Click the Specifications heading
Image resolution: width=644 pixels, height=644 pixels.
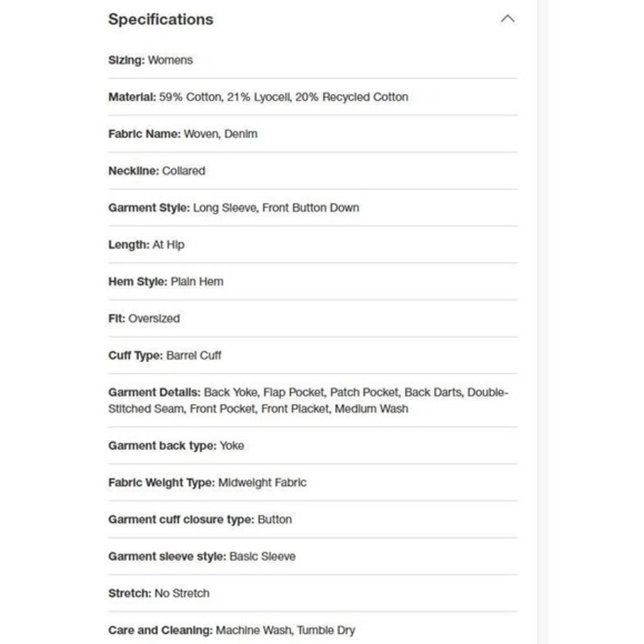(x=160, y=19)
